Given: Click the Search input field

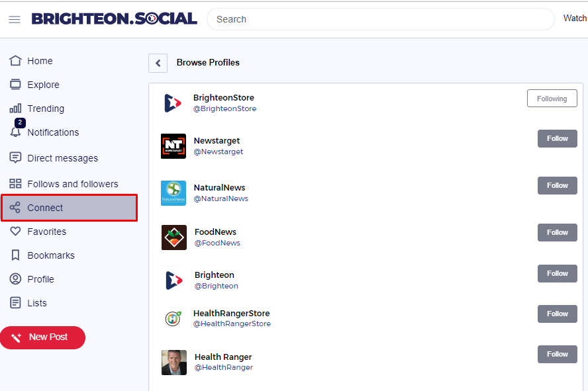Looking at the screenshot, I should [x=380, y=19].
